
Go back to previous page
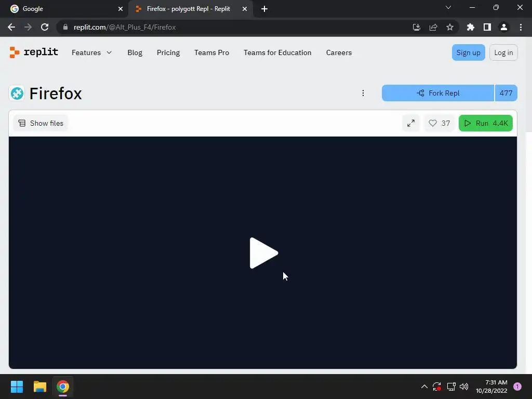11,27
